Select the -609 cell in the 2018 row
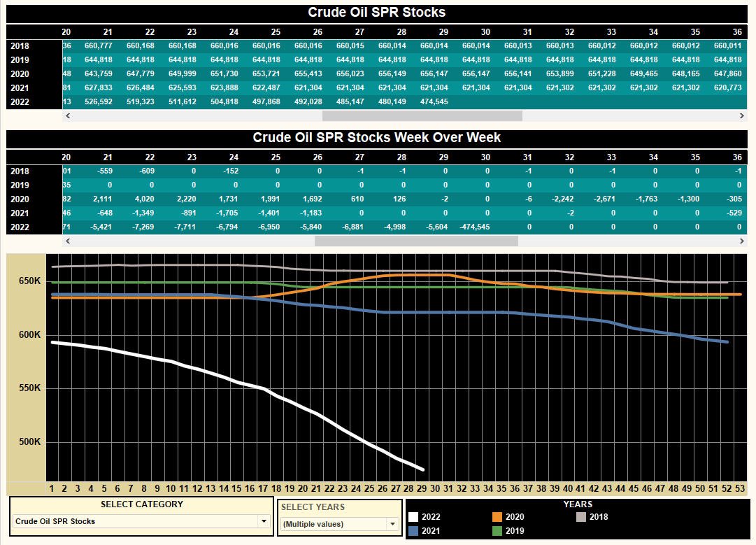The height and width of the screenshot is (545, 756). [145, 171]
